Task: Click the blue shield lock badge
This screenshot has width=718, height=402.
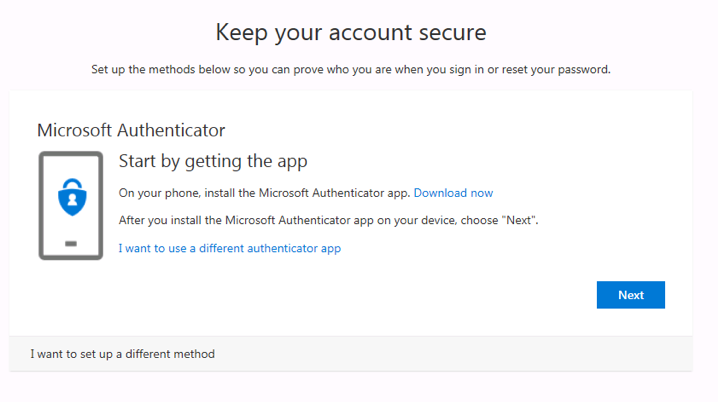Action: pyautogui.click(x=70, y=196)
